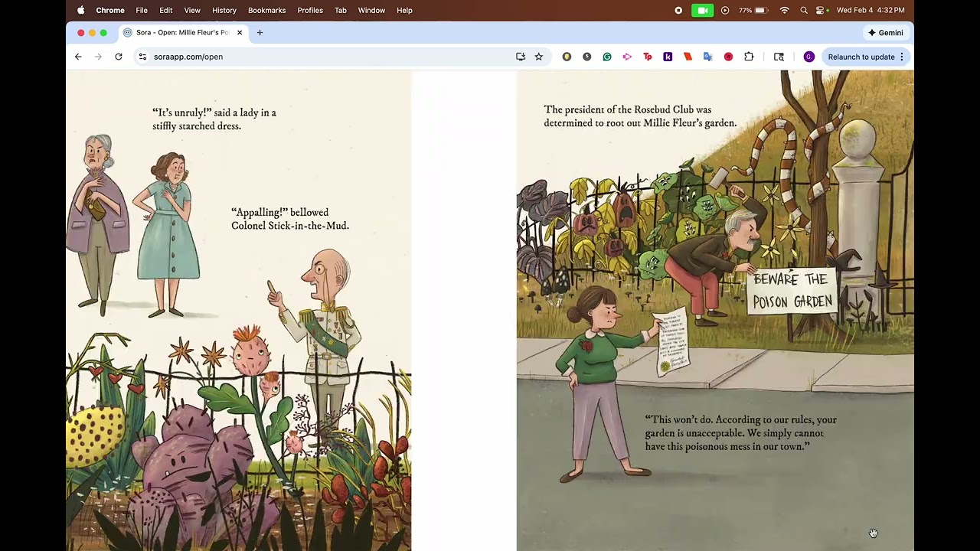
Task: Click the green camera menu bar icon
Action: click(702, 11)
